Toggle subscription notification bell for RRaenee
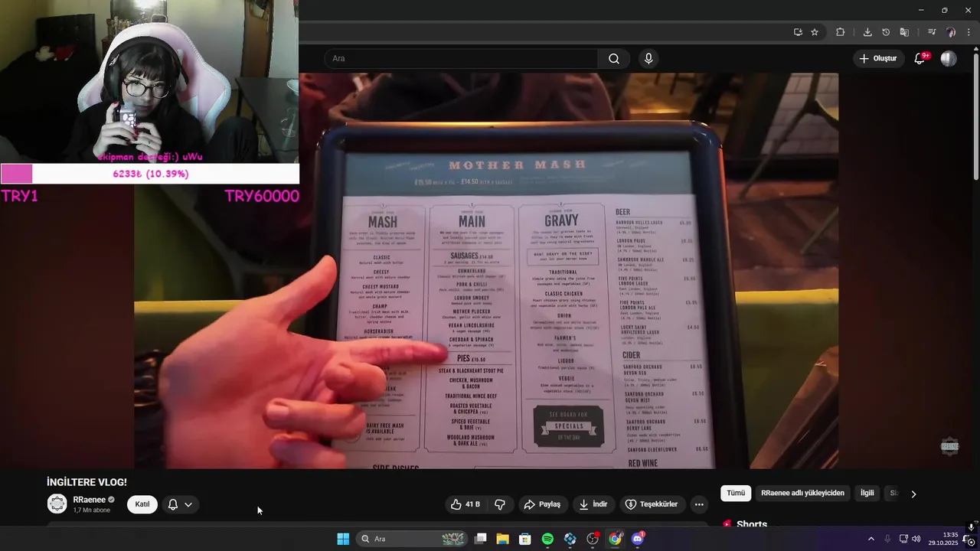The height and width of the screenshot is (551, 980). (180, 504)
